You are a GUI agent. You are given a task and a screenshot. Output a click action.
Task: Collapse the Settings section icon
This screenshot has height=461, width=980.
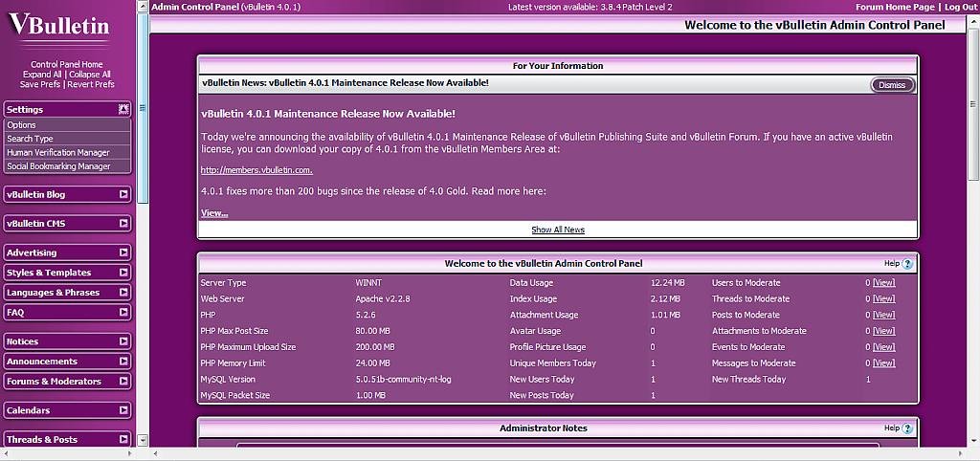123,109
